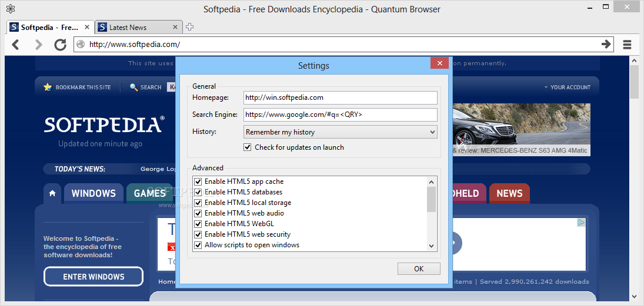Image resolution: width=644 pixels, height=306 pixels.
Task: Click the Advanced list scrollbar thumb
Action: (x=431, y=200)
